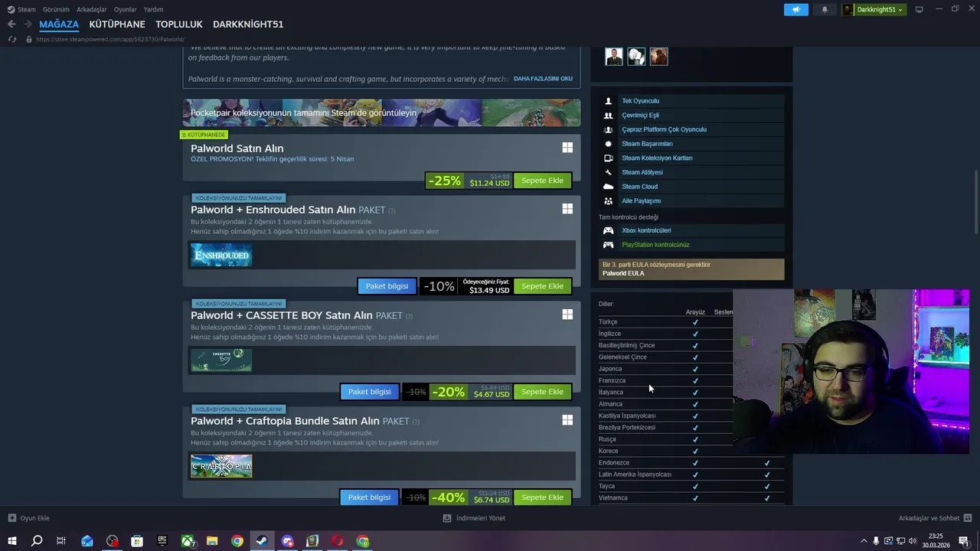Open Arkadaşlar ve Sohbet panel
The height and width of the screenshot is (551, 980).
(x=935, y=518)
